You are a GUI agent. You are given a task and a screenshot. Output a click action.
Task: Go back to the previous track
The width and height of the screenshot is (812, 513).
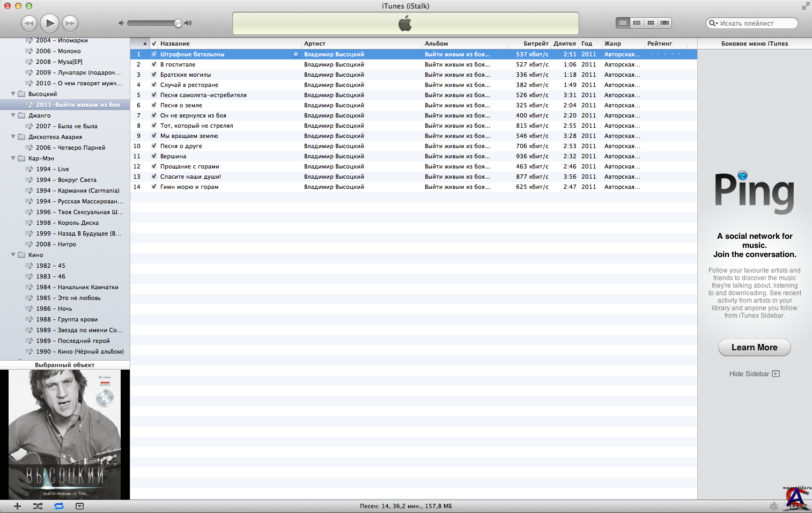coord(29,23)
